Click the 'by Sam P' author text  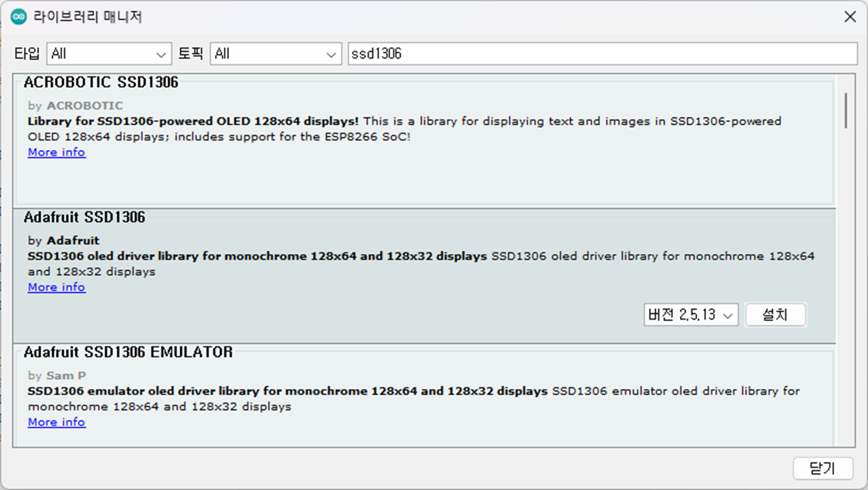(x=57, y=375)
